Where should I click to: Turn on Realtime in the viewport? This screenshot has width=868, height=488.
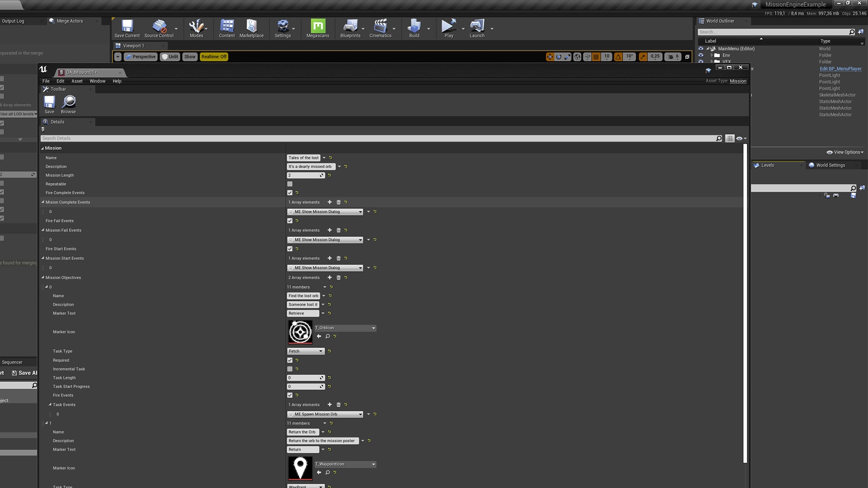click(213, 56)
